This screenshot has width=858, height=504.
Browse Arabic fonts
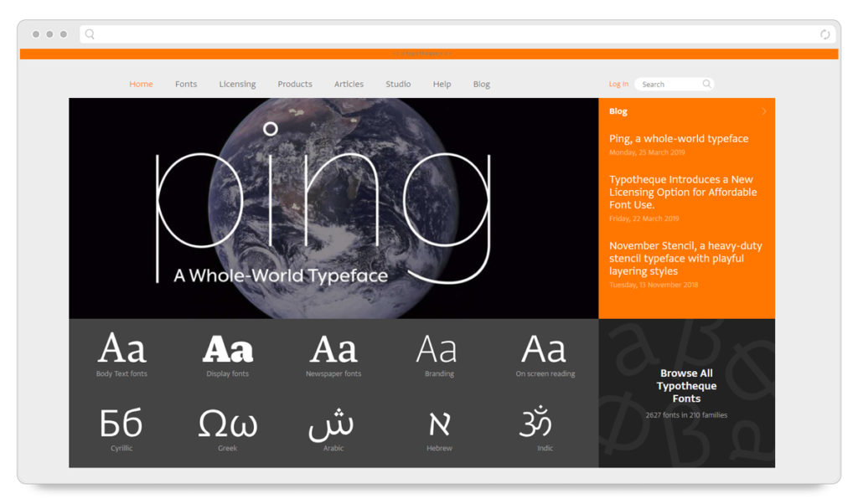pyautogui.click(x=333, y=429)
